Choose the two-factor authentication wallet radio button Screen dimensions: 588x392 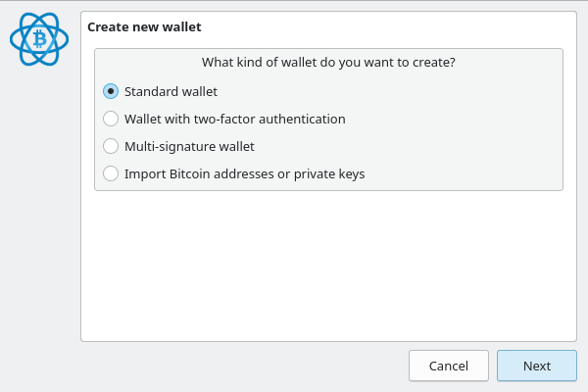[111, 119]
